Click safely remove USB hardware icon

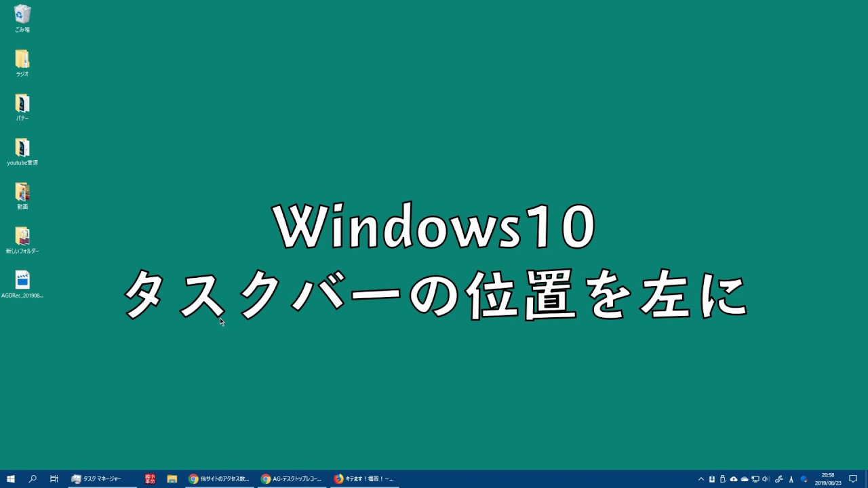click(723, 479)
